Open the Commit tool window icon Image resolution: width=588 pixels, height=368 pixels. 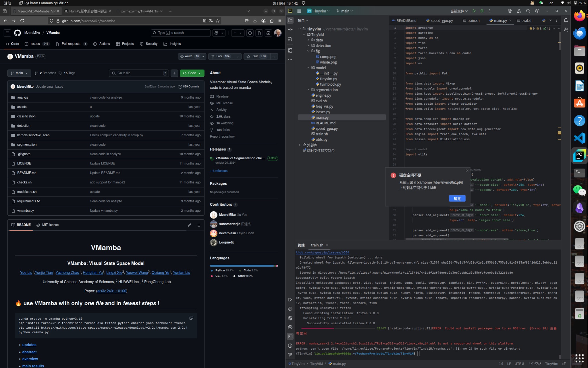(290, 30)
